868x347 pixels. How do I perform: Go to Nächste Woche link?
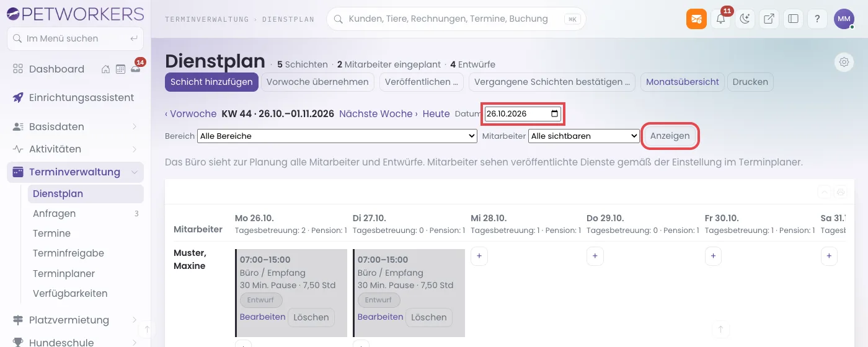pyautogui.click(x=378, y=114)
